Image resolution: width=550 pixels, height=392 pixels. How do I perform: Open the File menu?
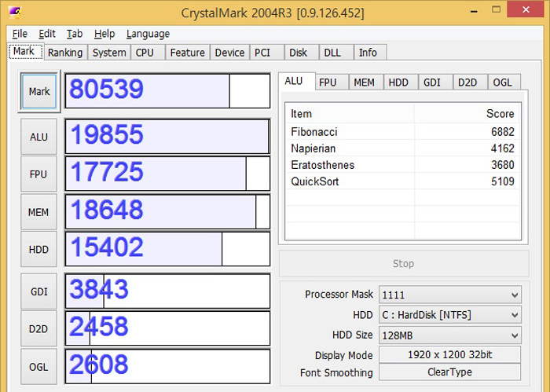tap(20, 34)
